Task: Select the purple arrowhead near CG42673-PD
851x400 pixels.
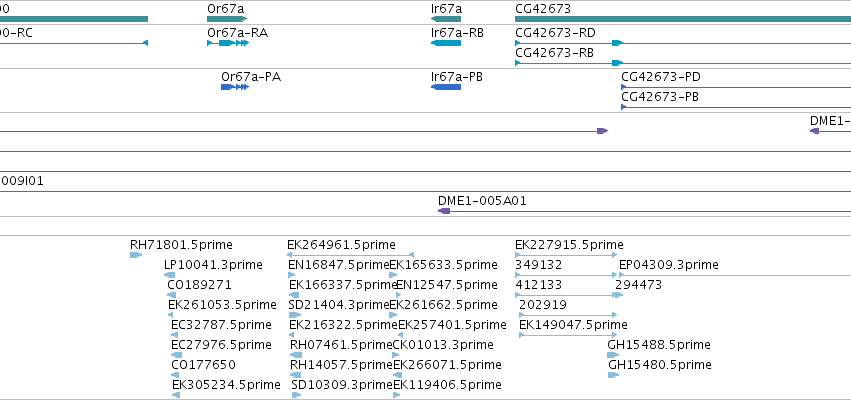Action: 602,131
